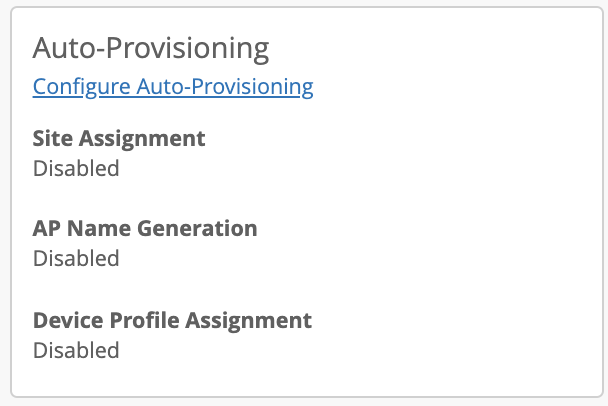Select the Device Profile Assignment label
This screenshot has width=608, height=406.
tap(172, 320)
